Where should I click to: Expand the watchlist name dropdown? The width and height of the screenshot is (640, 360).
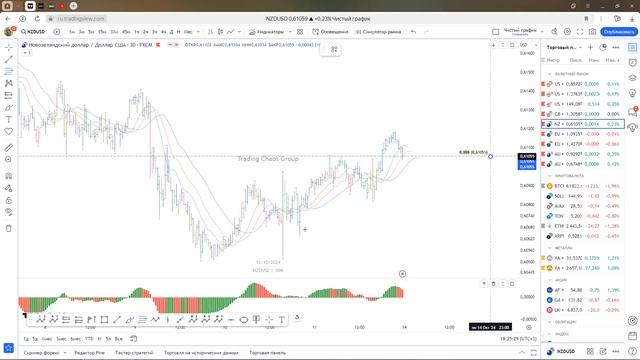tap(580, 47)
